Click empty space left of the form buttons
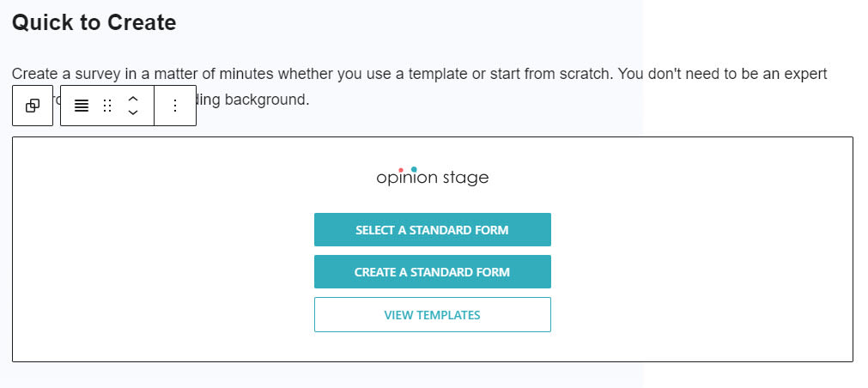Viewport: 868px width, 388px height. pyautogui.click(x=163, y=266)
